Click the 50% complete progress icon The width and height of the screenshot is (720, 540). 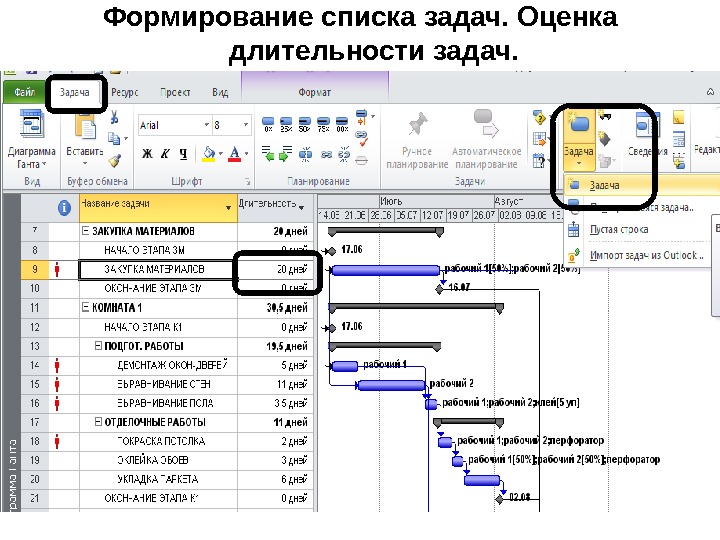(304, 124)
